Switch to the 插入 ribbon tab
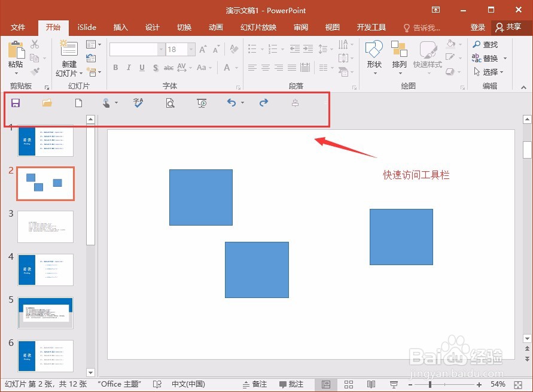 (120, 27)
